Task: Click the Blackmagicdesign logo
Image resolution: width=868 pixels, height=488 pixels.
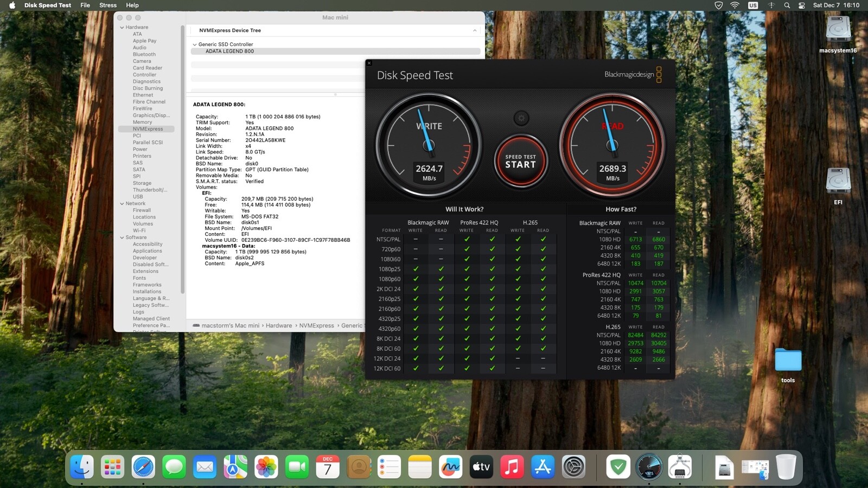Action: click(x=633, y=75)
